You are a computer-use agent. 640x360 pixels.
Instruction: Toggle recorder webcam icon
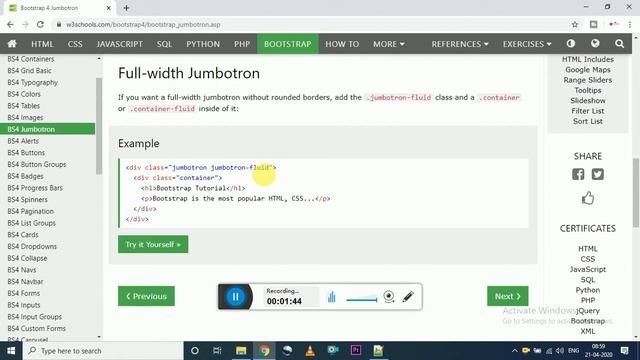(389, 296)
